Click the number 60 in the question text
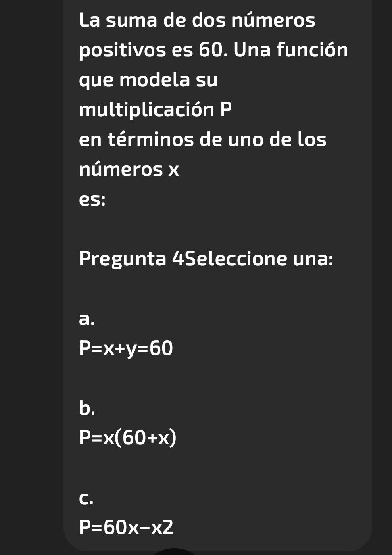Image resolution: width=392 pixels, height=555 pixels. coord(210,50)
